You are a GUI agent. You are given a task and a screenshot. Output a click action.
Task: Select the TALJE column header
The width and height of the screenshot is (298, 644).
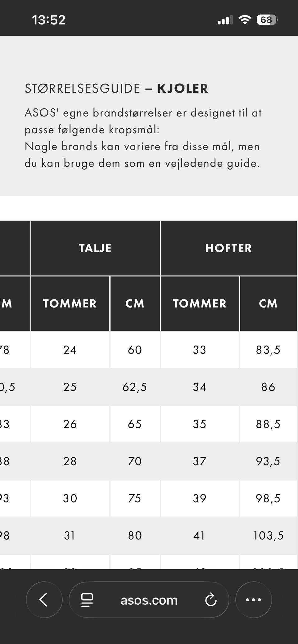click(95, 248)
